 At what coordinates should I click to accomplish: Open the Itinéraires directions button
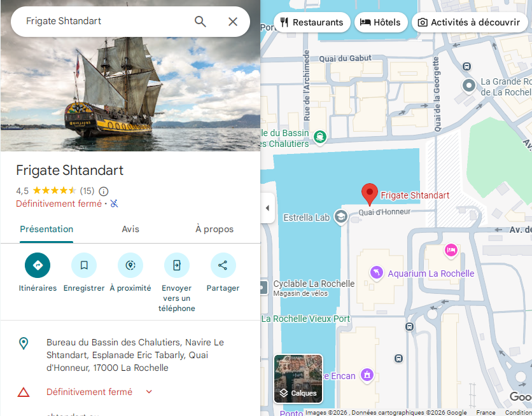38,265
